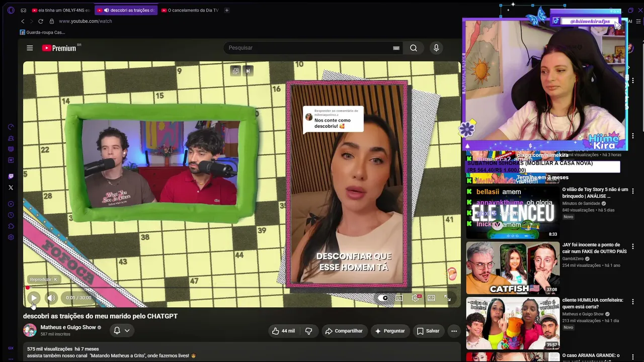This screenshot has width=644, height=362.
Task: Enter fullscreen mode
Action: 447,298
